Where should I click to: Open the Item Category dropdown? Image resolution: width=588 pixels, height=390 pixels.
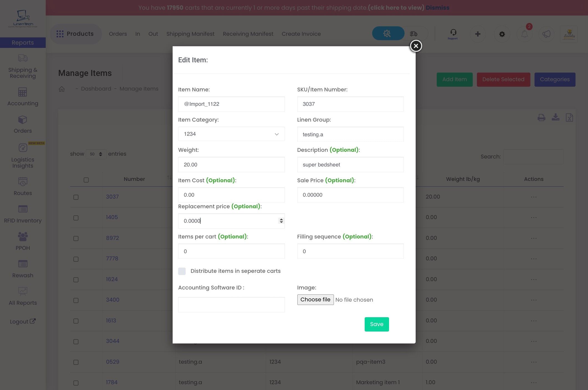click(231, 134)
